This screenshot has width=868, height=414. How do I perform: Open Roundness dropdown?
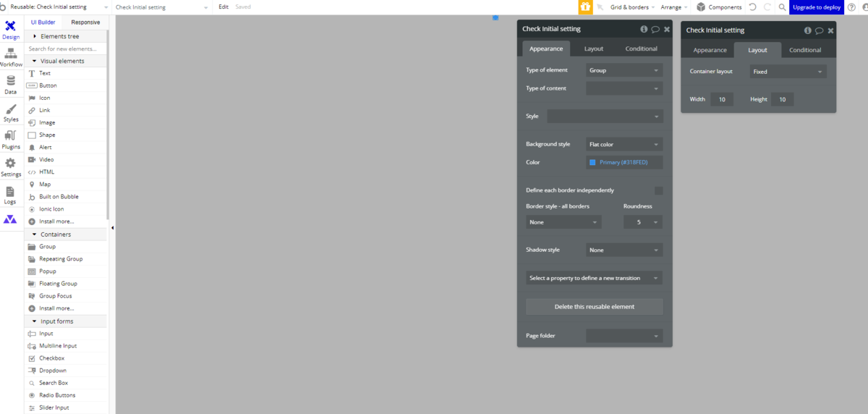pos(643,222)
